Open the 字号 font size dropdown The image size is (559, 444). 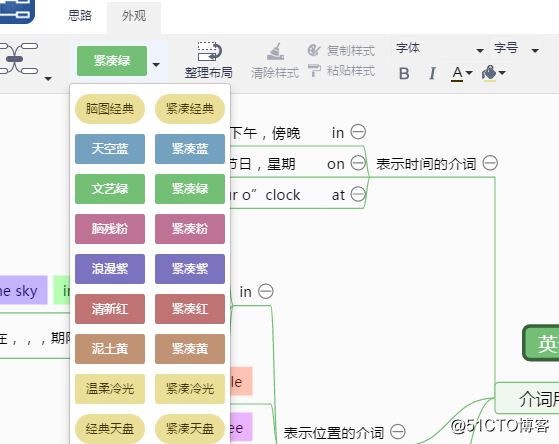516,48
